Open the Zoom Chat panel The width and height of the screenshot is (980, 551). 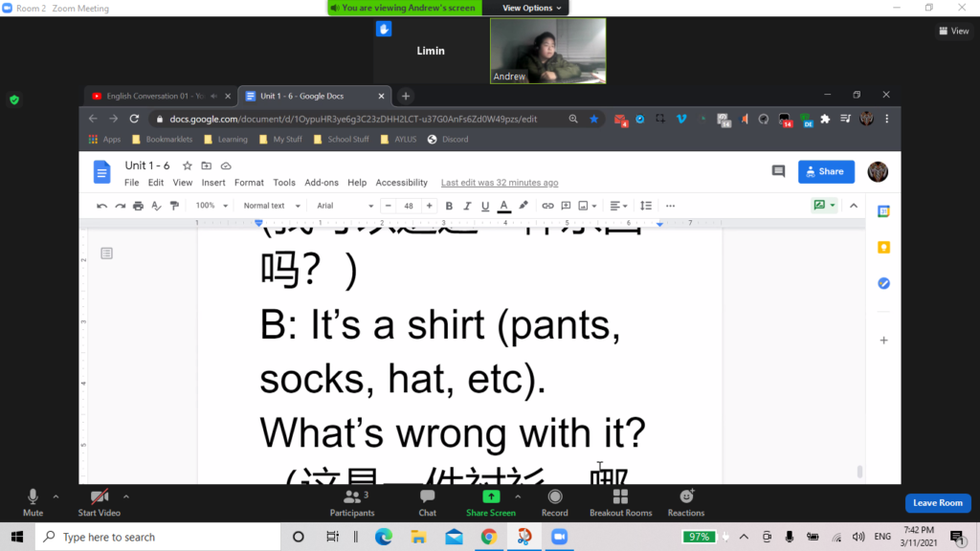click(x=428, y=503)
